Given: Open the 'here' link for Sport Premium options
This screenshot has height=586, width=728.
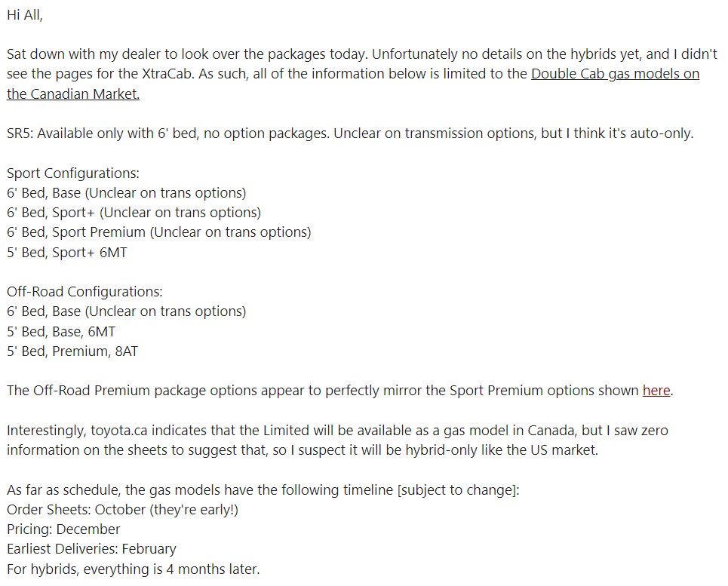Looking at the screenshot, I should click(656, 391).
